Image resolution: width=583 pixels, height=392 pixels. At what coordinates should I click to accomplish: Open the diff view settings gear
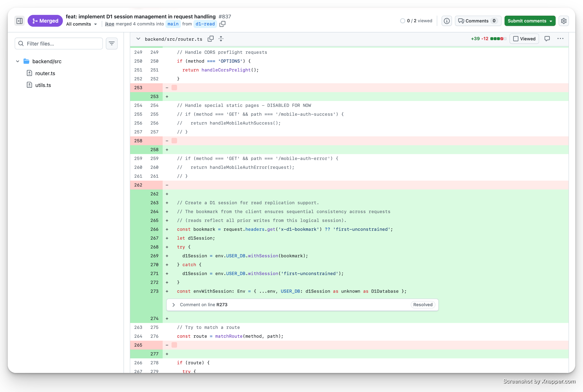(x=564, y=21)
